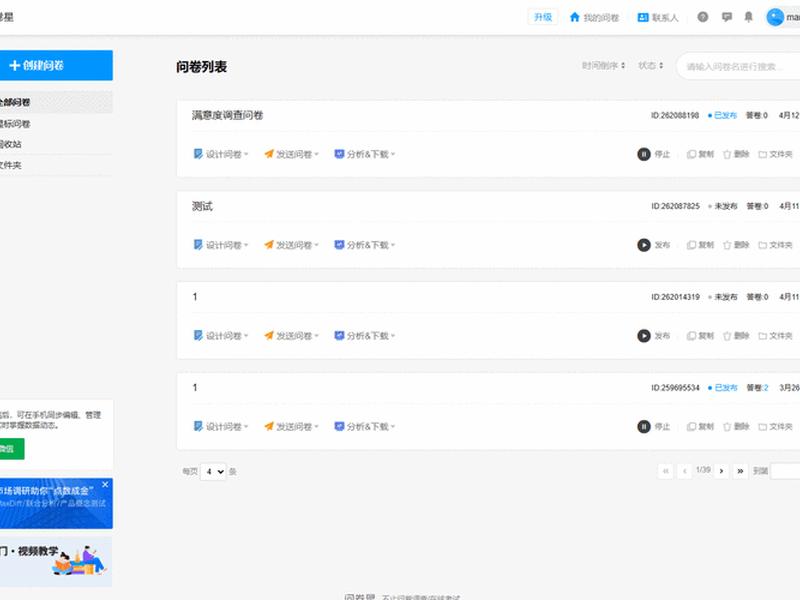Expand 分析&下载 for 测试
Screen dimensions: 800x600
pyautogui.click(x=364, y=245)
